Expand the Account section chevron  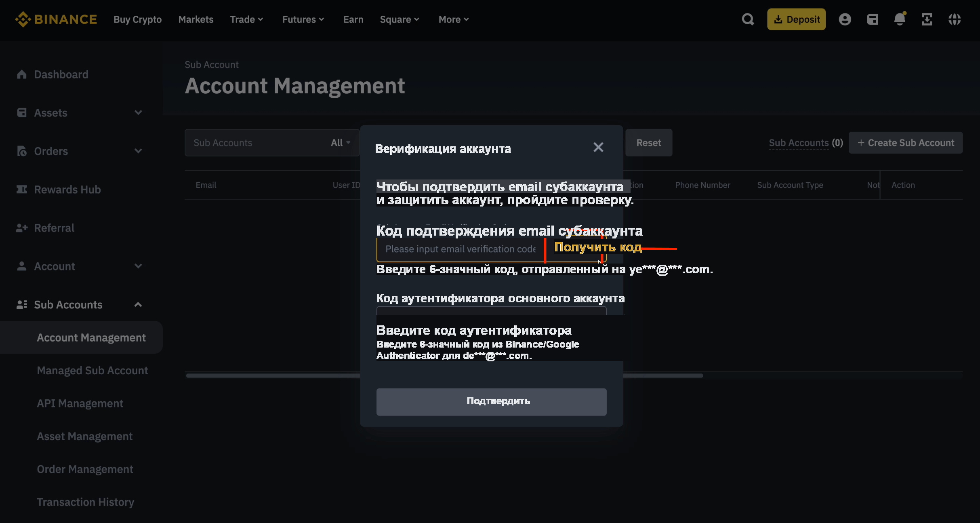[x=138, y=266]
